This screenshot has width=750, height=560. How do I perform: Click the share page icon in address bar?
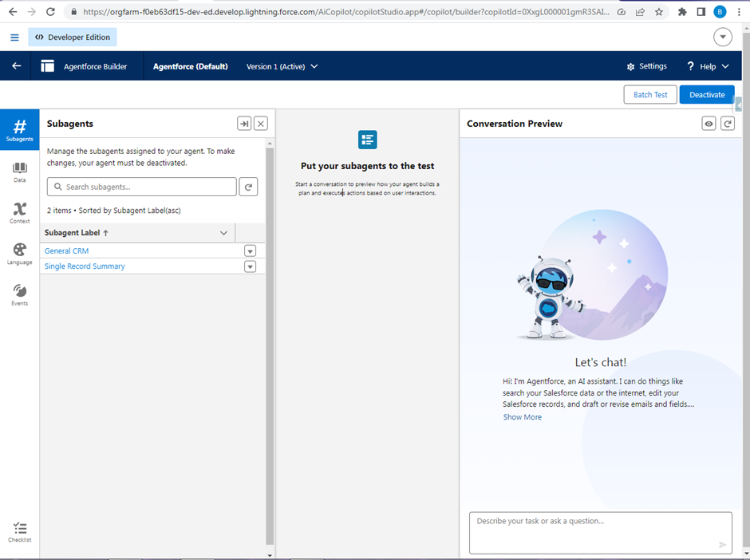point(640,12)
